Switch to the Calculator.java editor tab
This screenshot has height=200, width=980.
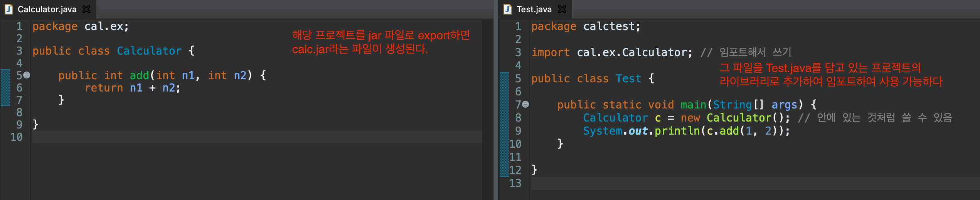(x=47, y=9)
